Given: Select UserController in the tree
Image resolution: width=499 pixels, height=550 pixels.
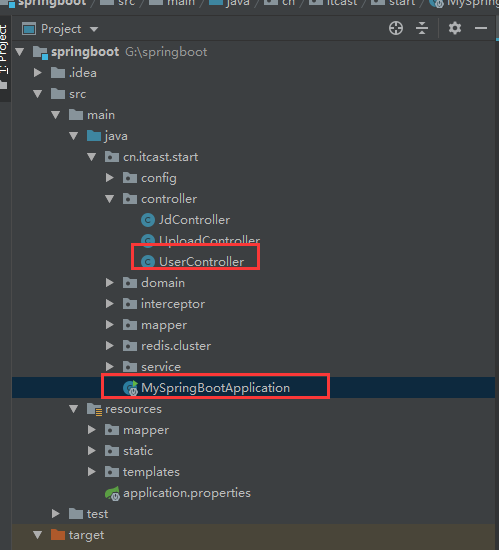Looking at the screenshot, I should [x=201, y=262].
